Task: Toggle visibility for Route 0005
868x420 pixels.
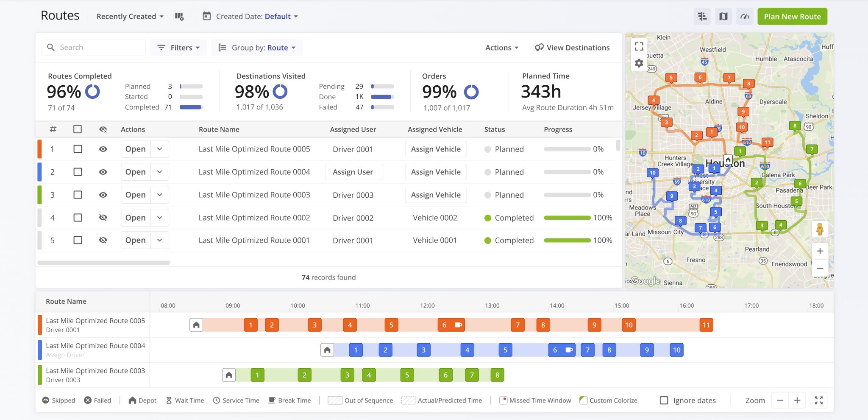Action: (x=103, y=149)
